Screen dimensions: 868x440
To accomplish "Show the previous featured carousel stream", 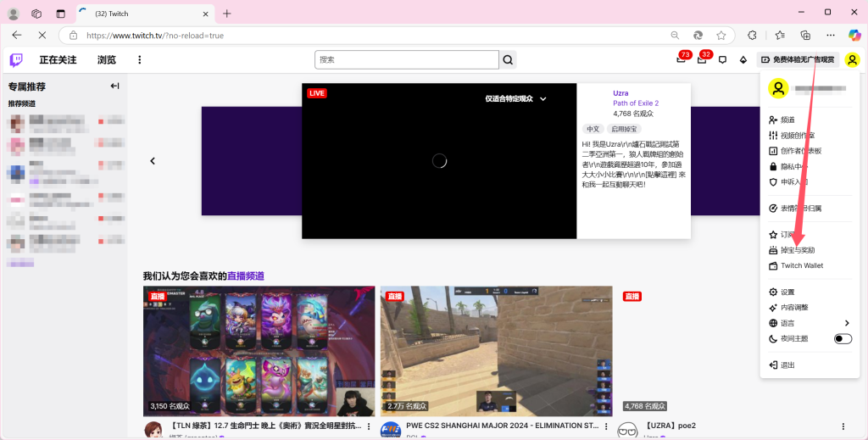I will (x=153, y=161).
